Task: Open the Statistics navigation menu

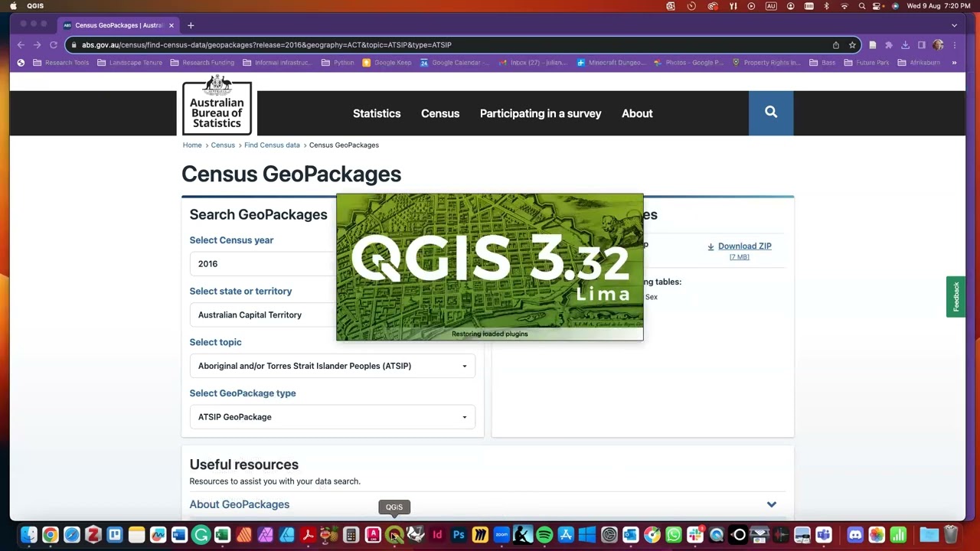Action: [x=377, y=113]
